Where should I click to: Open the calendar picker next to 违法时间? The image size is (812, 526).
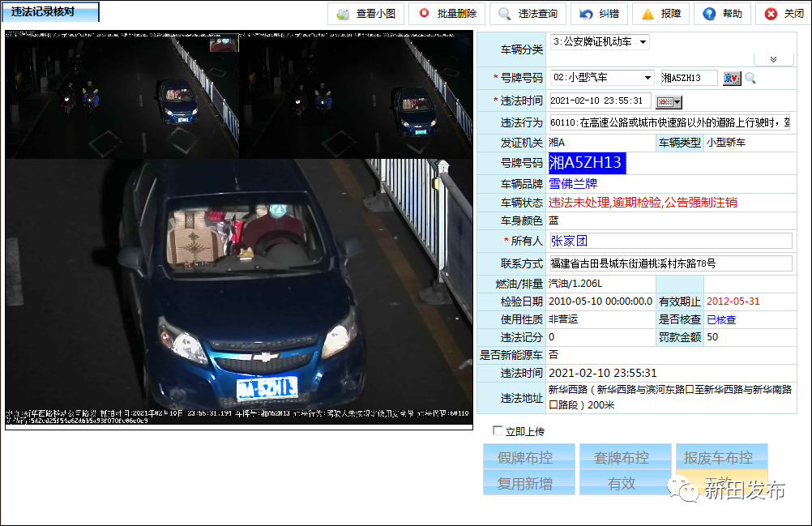(669, 101)
